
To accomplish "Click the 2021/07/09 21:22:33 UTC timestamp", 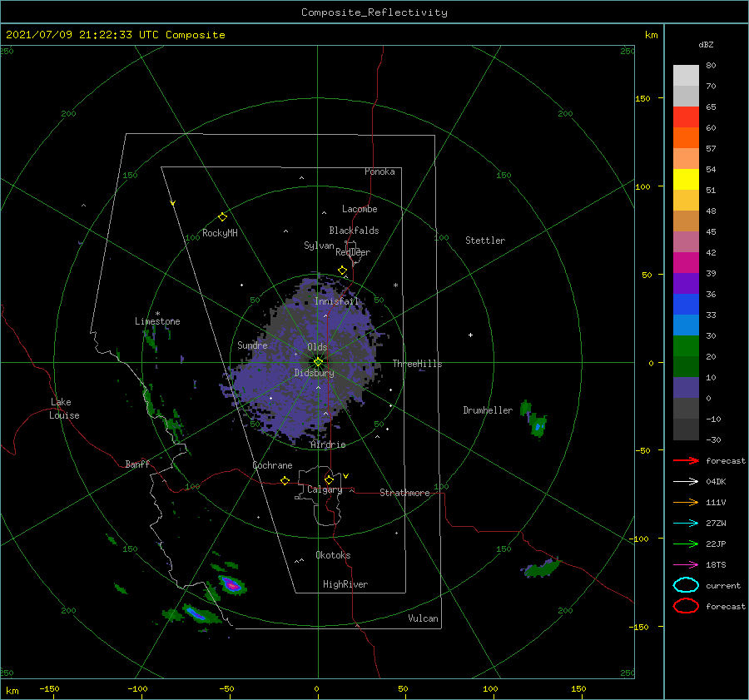I will (x=115, y=35).
